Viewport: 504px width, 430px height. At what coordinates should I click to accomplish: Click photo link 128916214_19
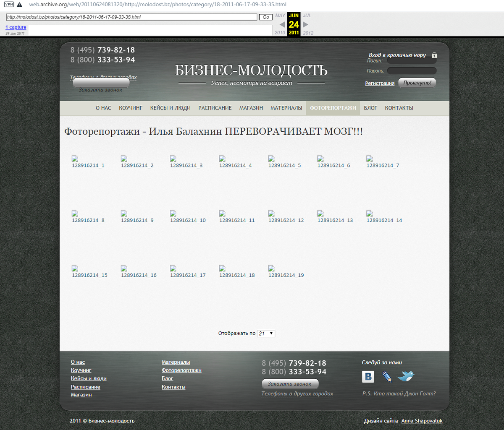[x=286, y=275]
